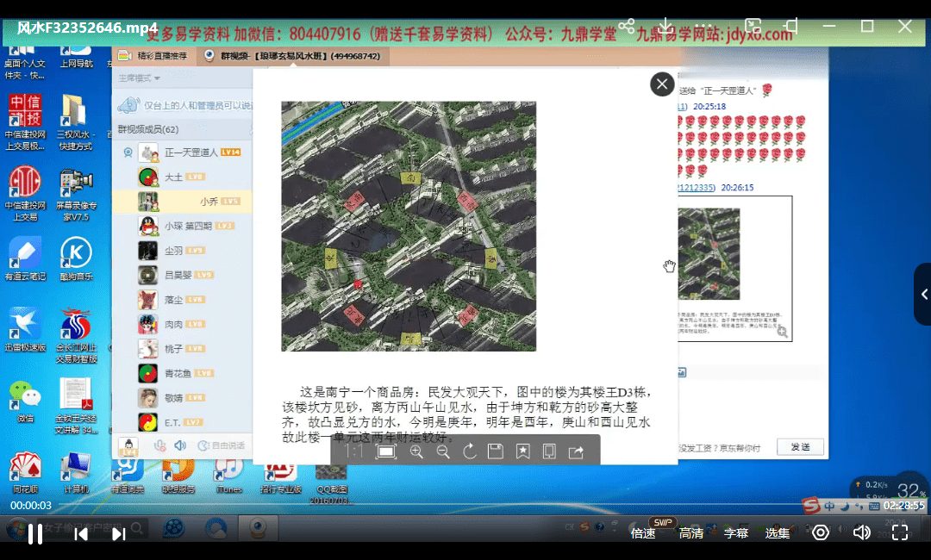Save the previewed image with floppy icon
This screenshot has width=931, height=560.
(x=496, y=451)
